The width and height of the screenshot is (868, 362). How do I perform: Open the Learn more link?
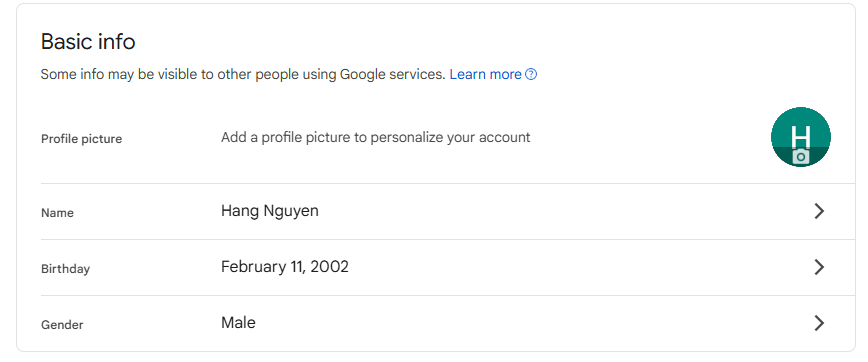click(485, 74)
